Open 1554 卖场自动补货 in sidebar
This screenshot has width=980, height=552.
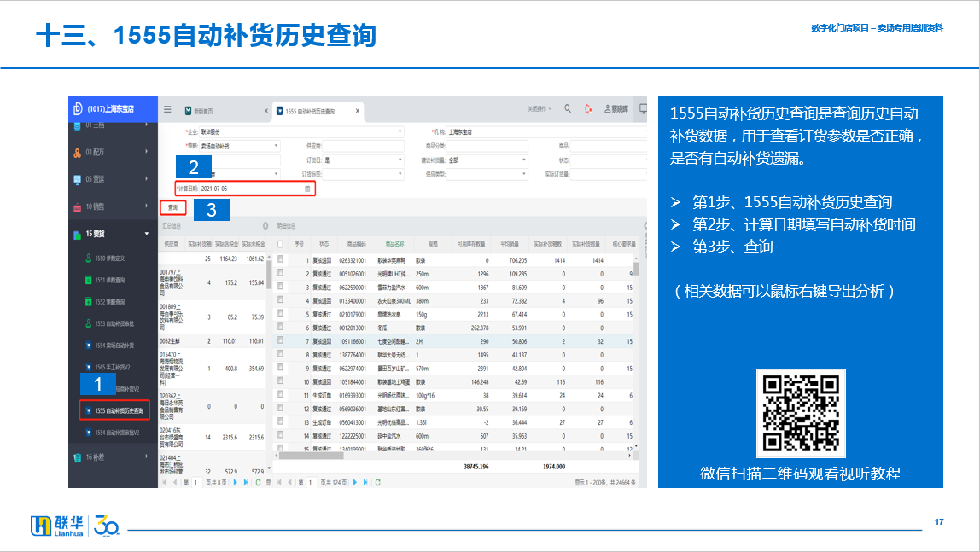pos(110,346)
